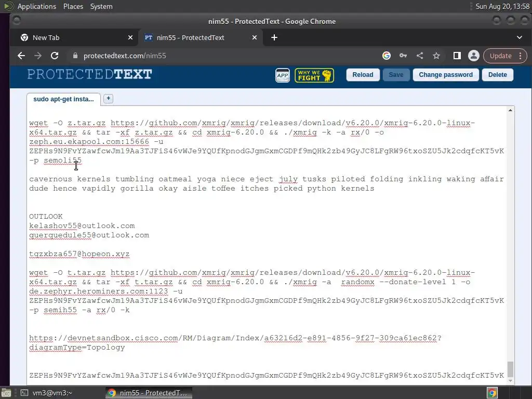Viewport: 532px width, 399px height.
Task: Open the System menu
Action: (101, 6)
